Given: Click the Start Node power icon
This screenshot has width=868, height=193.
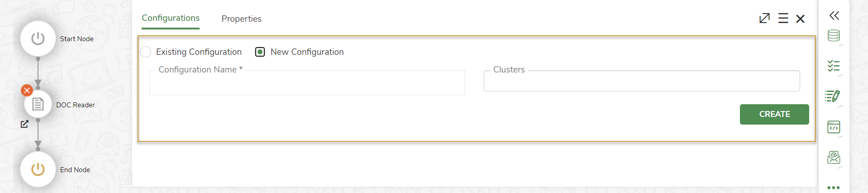Looking at the screenshot, I should click(x=38, y=39).
